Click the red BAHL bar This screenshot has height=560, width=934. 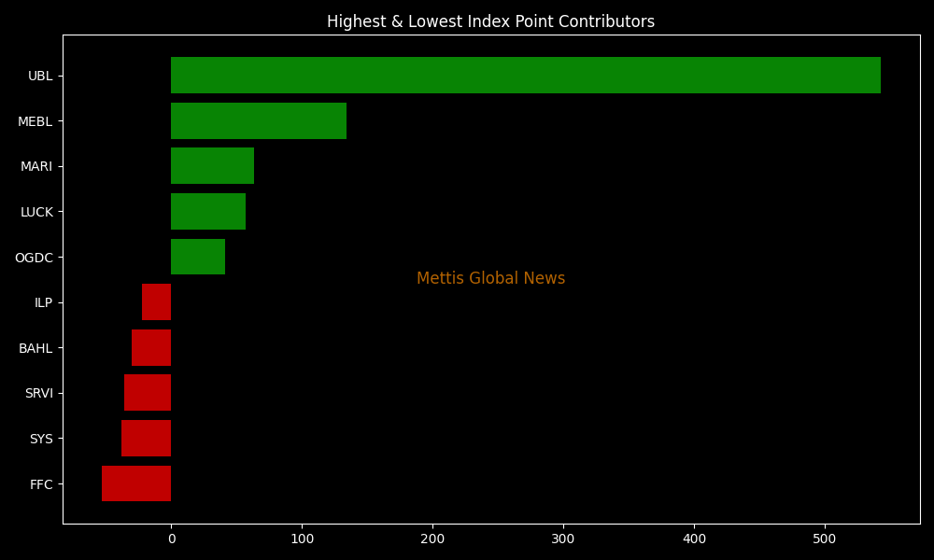tap(151, 347)
